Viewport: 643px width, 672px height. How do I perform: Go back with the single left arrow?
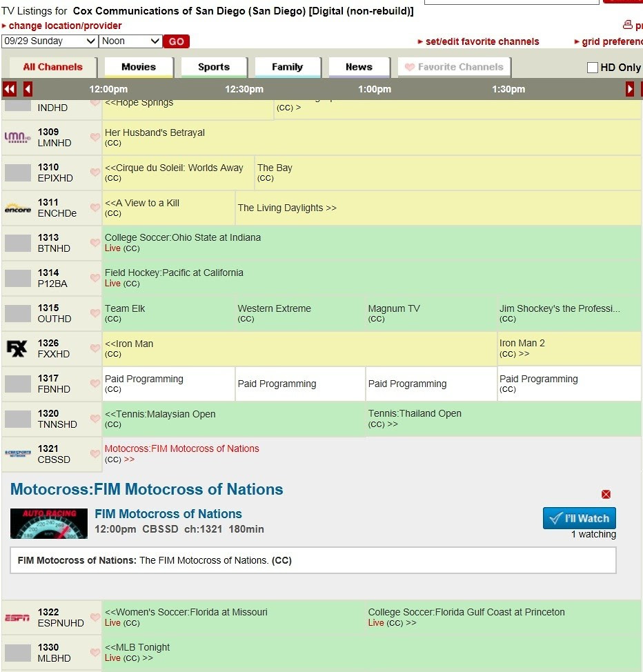pos(28,89)
